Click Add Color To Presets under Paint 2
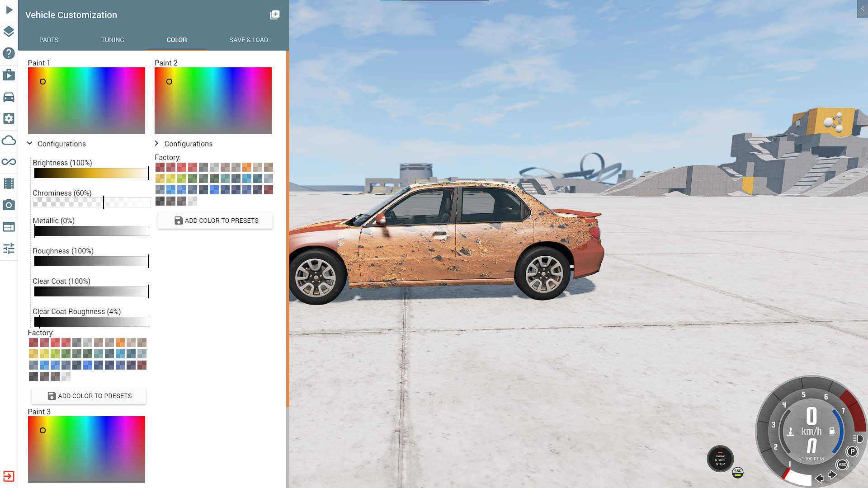 pos(215,221)
